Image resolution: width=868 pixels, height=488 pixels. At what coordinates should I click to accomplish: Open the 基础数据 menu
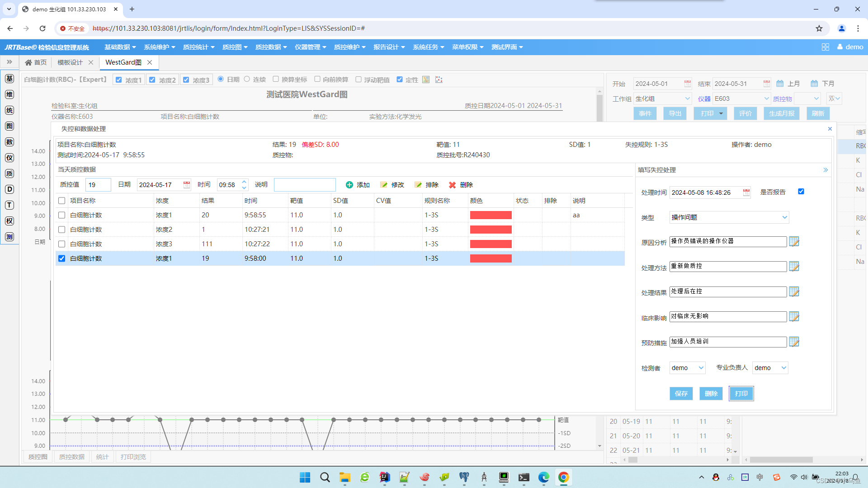coord(120,47)
